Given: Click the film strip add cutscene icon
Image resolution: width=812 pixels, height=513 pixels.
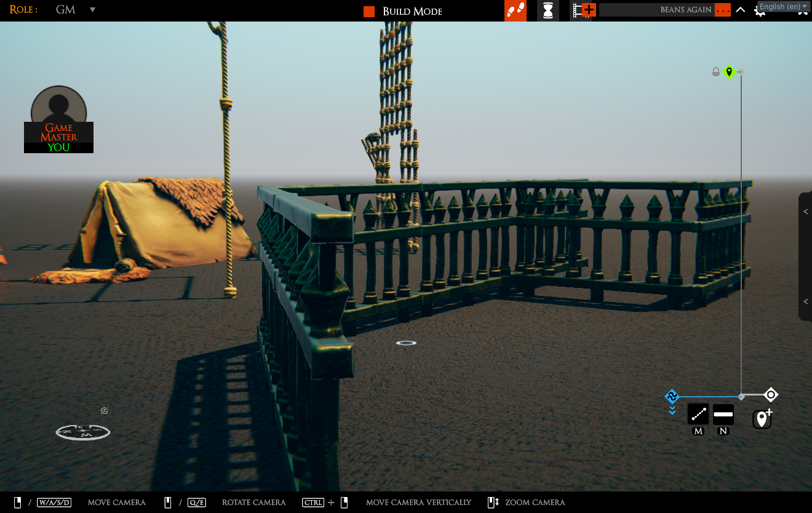Looking at the screenshot, I should [583, 10].
